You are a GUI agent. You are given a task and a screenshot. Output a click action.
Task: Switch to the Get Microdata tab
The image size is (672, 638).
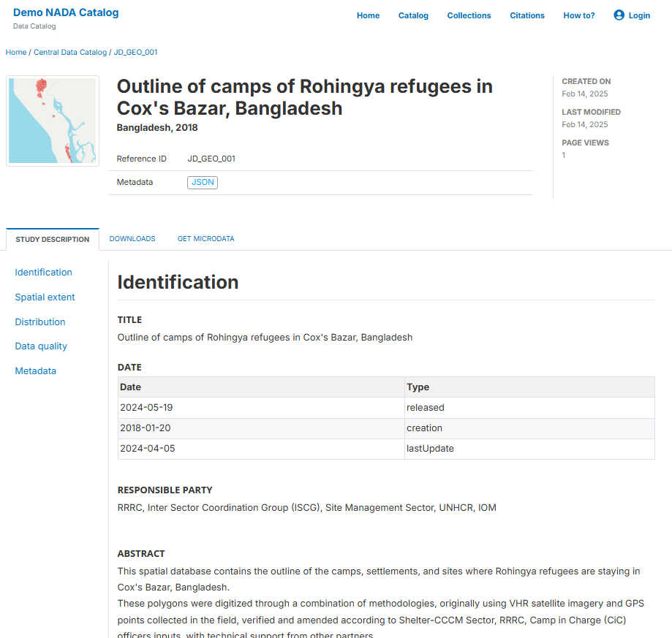205,239
